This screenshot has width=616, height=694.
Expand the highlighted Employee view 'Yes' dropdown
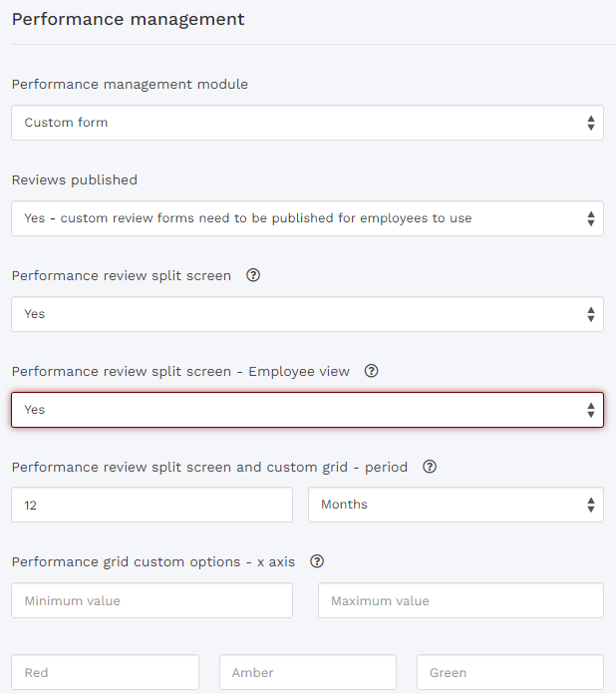click(x=307, y=410)
